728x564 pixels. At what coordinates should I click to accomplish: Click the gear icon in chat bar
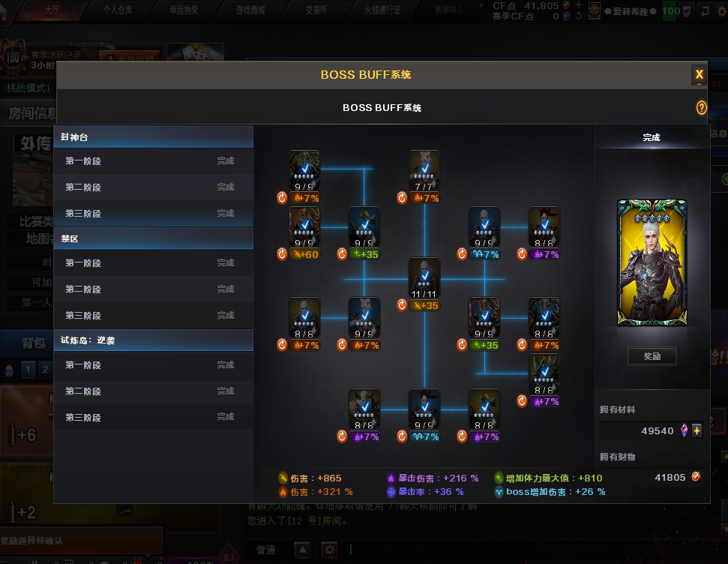click(x=329, y=550)
